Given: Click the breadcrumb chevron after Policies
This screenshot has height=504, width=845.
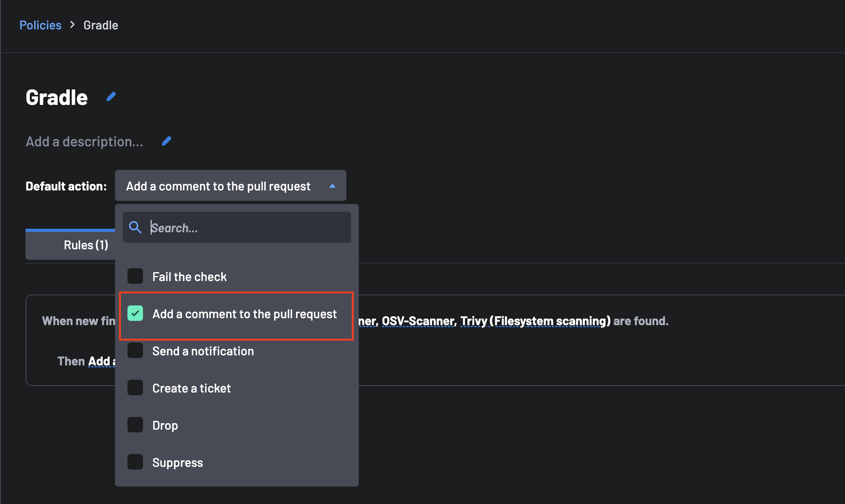Looking at the screenshot, I should [x=72, y=25].
